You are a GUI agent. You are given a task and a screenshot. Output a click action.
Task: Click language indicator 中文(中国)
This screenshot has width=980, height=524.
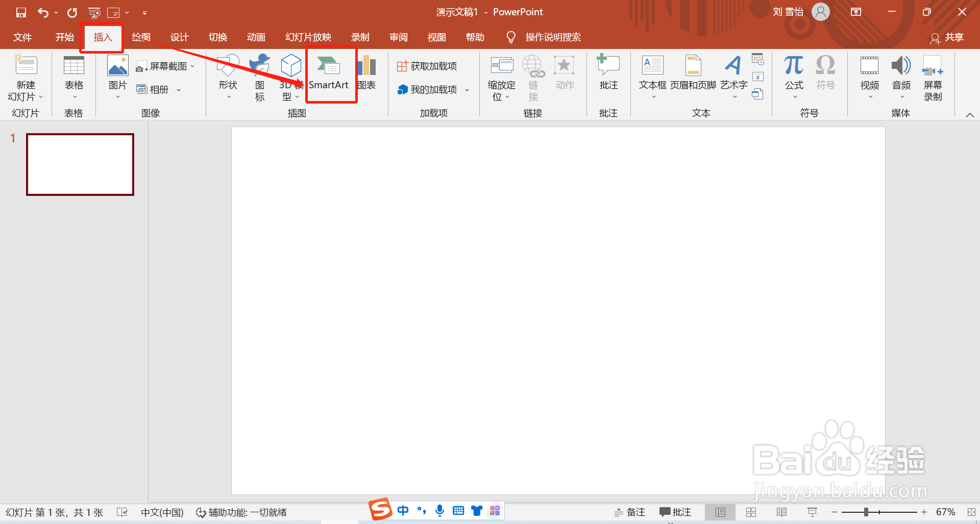click(x=162, y=512)
